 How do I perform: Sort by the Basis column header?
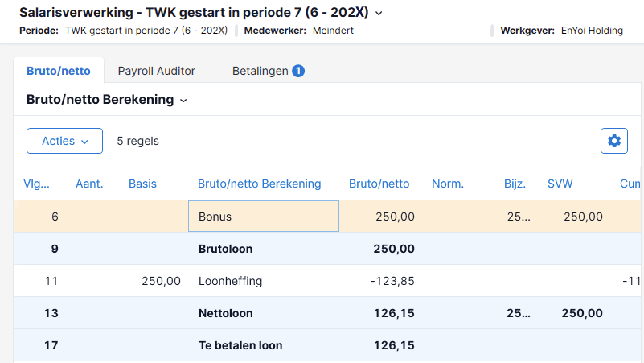pos(142,184)
